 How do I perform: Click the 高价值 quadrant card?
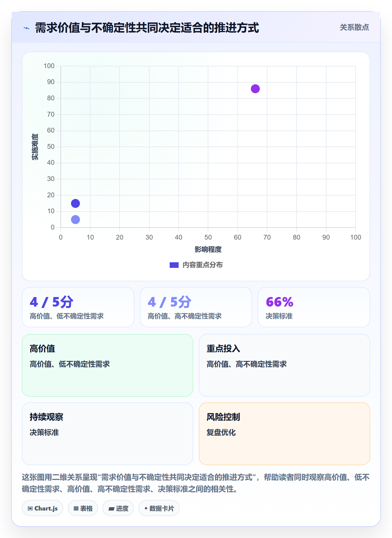108,365
